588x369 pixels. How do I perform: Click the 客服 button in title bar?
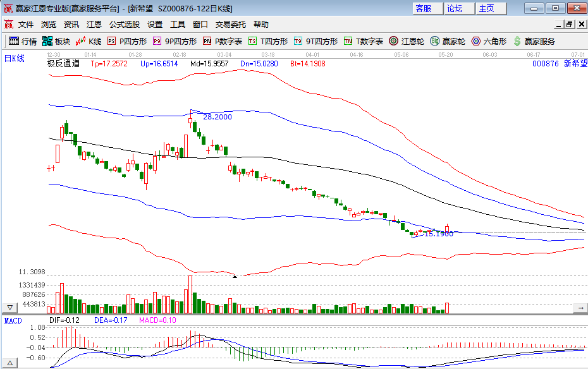[x=424, y=8]
